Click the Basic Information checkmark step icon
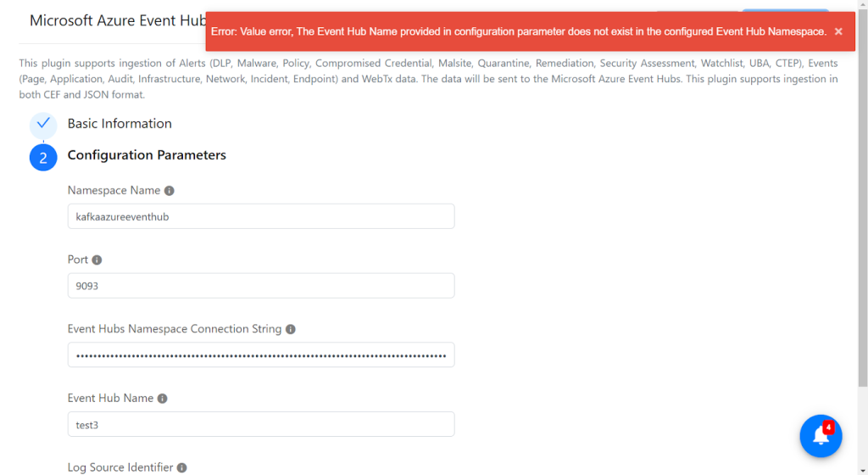 tap(43, 124)
